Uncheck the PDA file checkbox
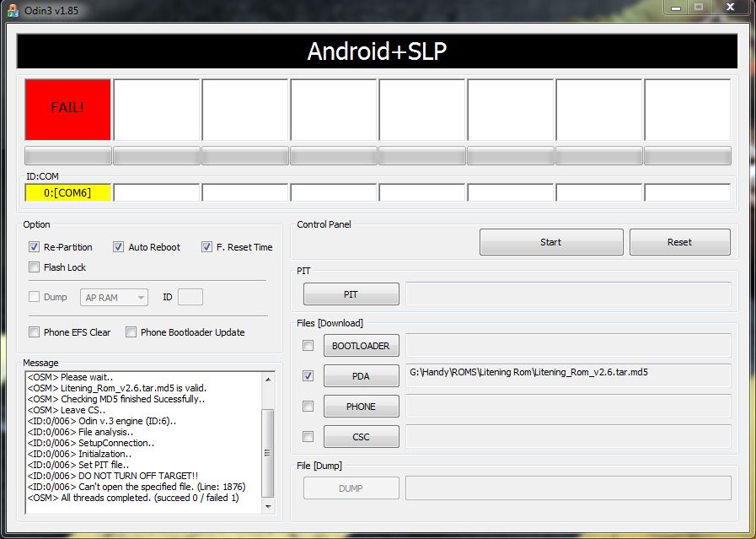Viewport: 756px width, 539px height. [308, 375]
